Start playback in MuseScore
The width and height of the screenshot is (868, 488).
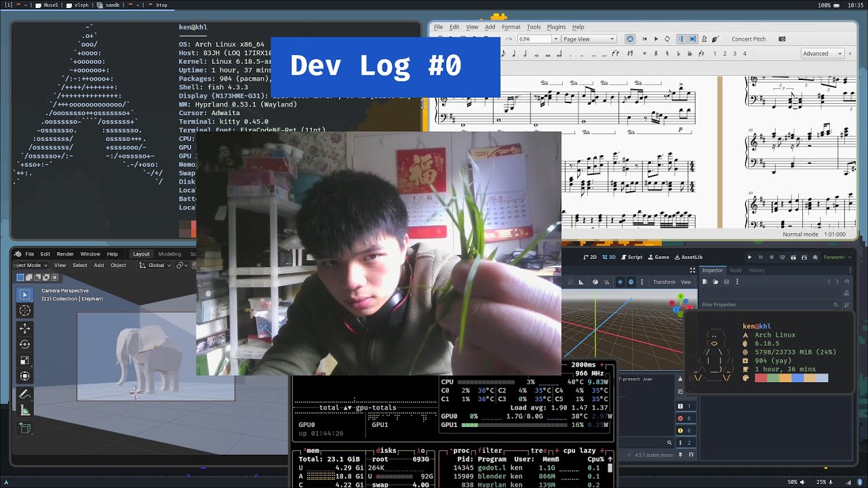(656, 39)
